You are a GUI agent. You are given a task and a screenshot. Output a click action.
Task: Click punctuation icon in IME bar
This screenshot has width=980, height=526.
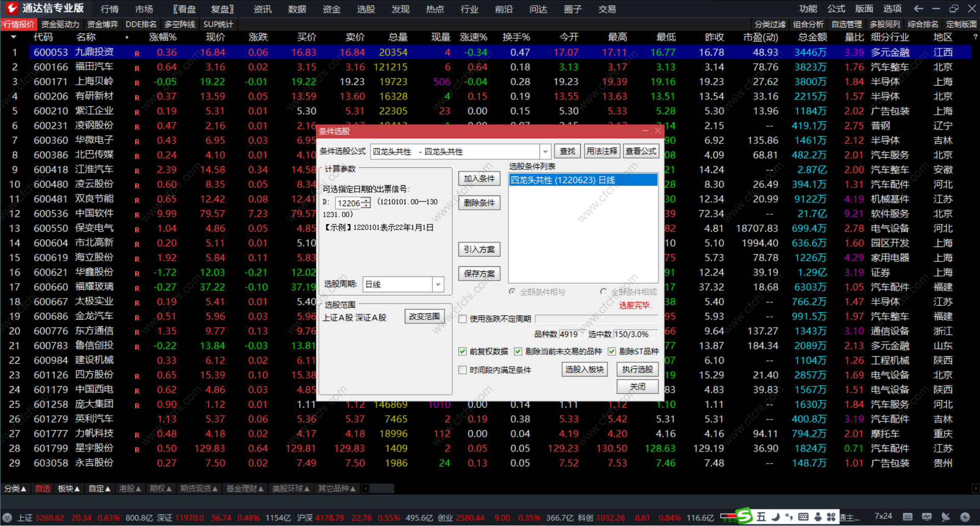pyautogui.click(x=789, y=517)
